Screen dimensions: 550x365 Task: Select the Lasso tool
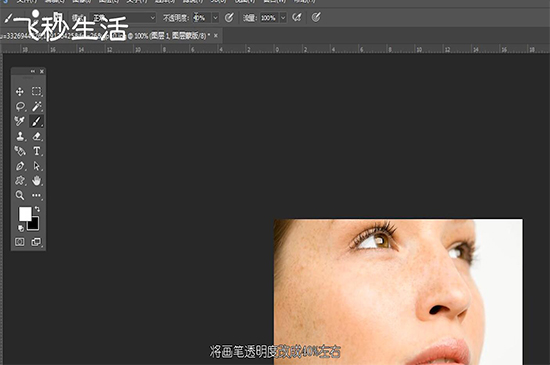[20, 106]
